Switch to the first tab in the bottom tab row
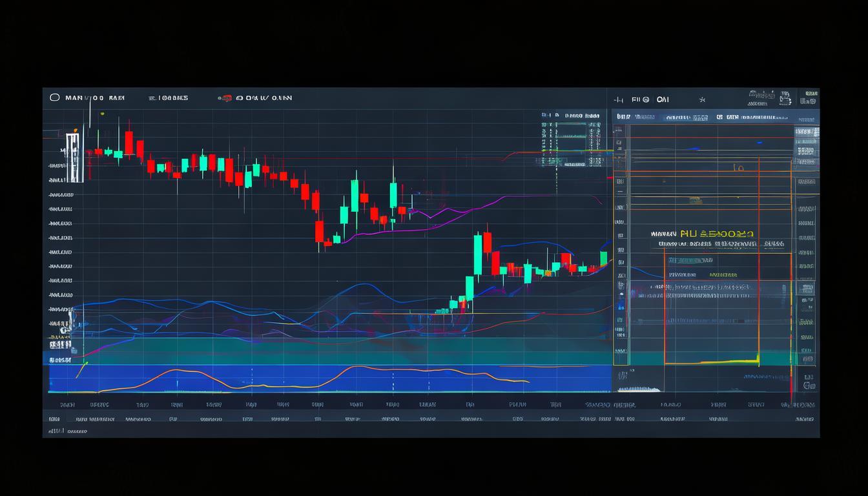 [x=55, y=418]
